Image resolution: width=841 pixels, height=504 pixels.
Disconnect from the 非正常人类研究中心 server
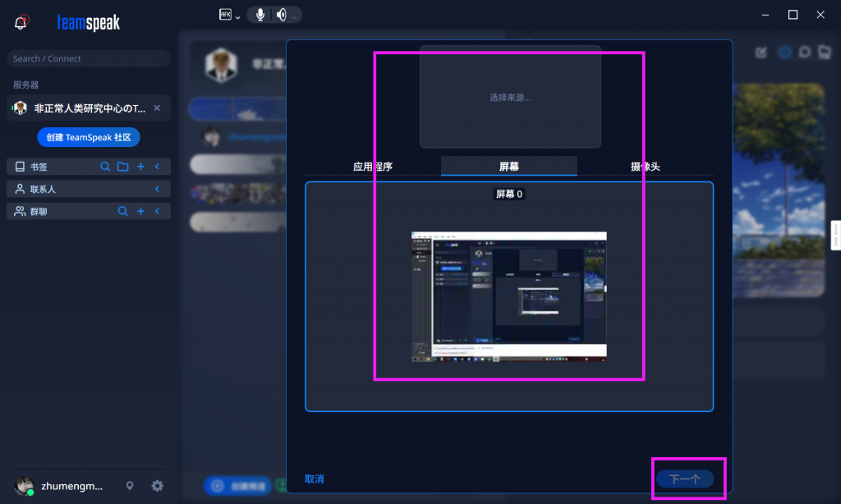point(157,108)
